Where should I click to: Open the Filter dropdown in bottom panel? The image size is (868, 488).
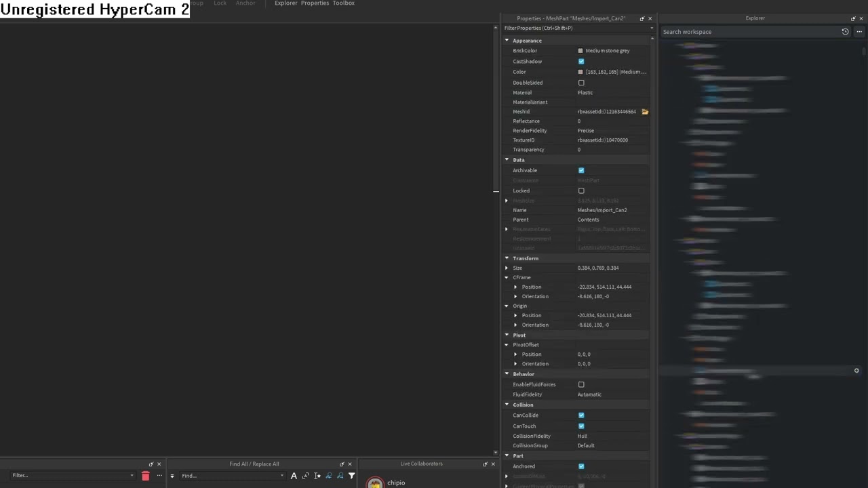[132, 475]
